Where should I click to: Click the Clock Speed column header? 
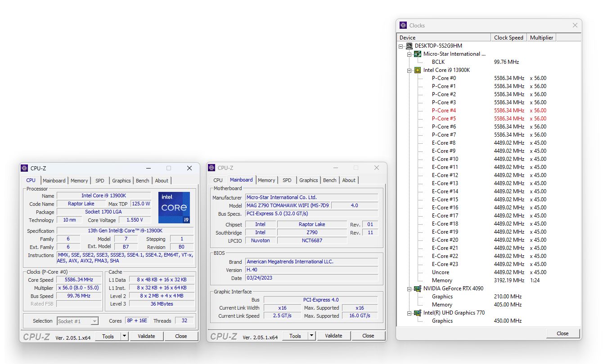tap(509, 38)
